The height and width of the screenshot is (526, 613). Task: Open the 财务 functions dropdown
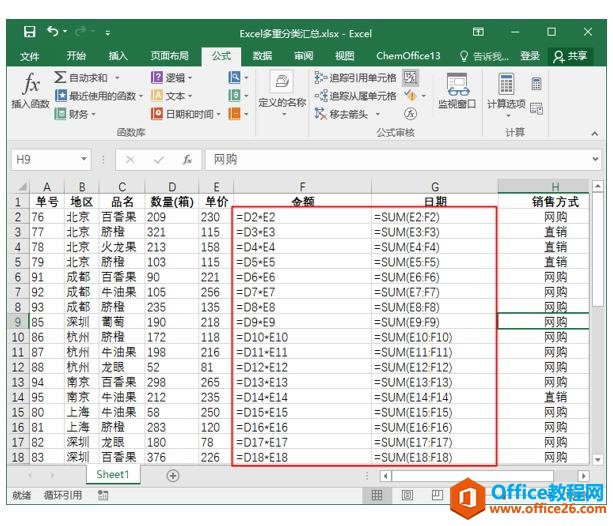point(75,114)
